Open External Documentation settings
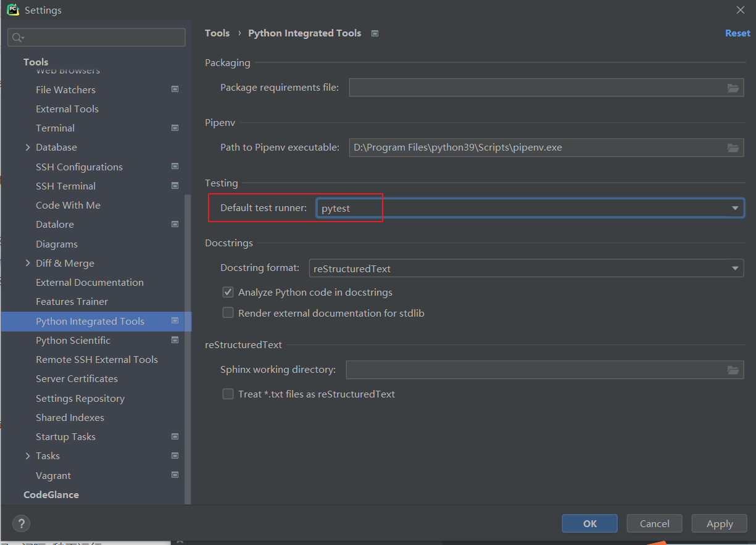The width and height of the screenshot is (756, 545). pos(89,282)
